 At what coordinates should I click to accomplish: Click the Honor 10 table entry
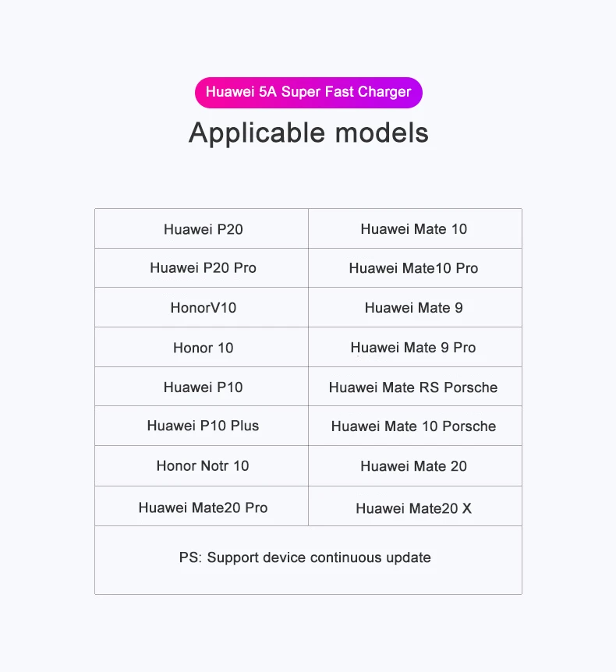pos(204,348)
